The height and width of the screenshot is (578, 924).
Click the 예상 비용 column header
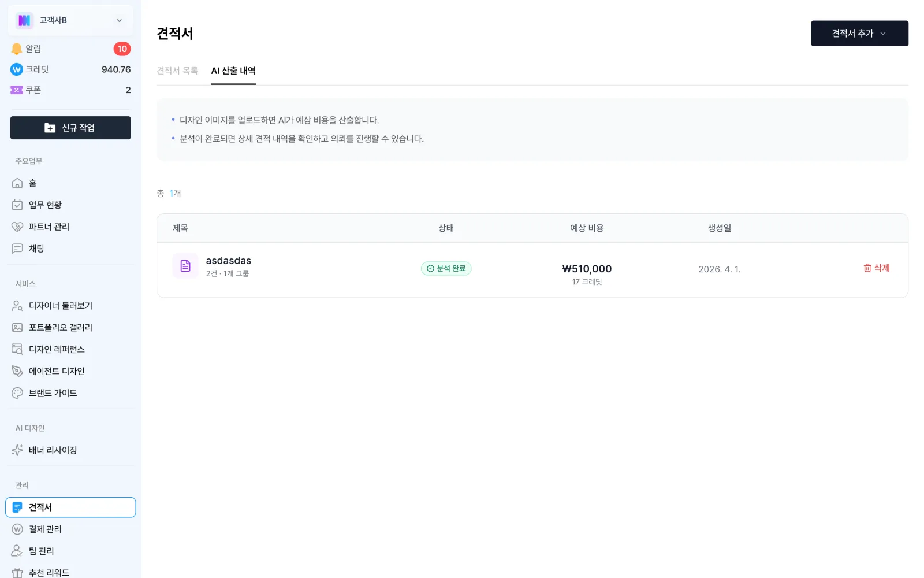pos(587,228)
